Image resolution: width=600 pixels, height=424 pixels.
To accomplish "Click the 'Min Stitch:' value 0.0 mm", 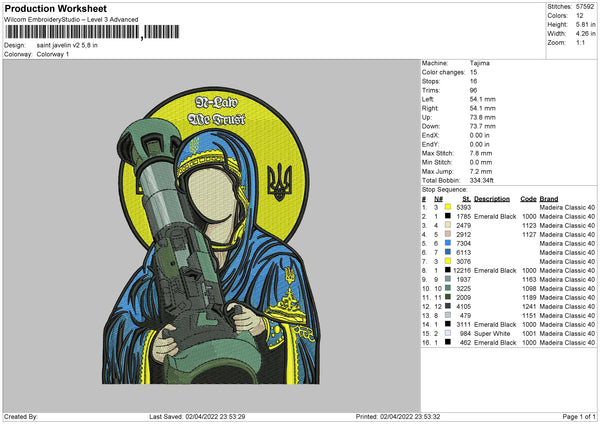I will [x=481, y=162].
